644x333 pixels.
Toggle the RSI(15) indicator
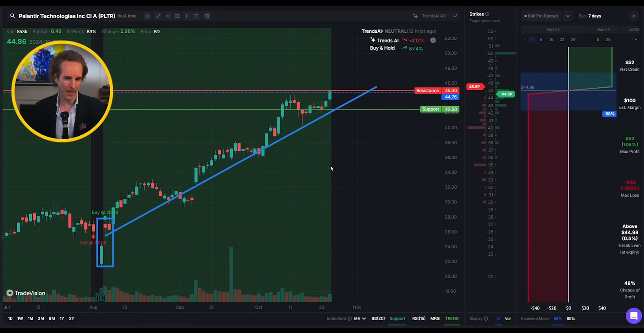[x=418, y=318]
